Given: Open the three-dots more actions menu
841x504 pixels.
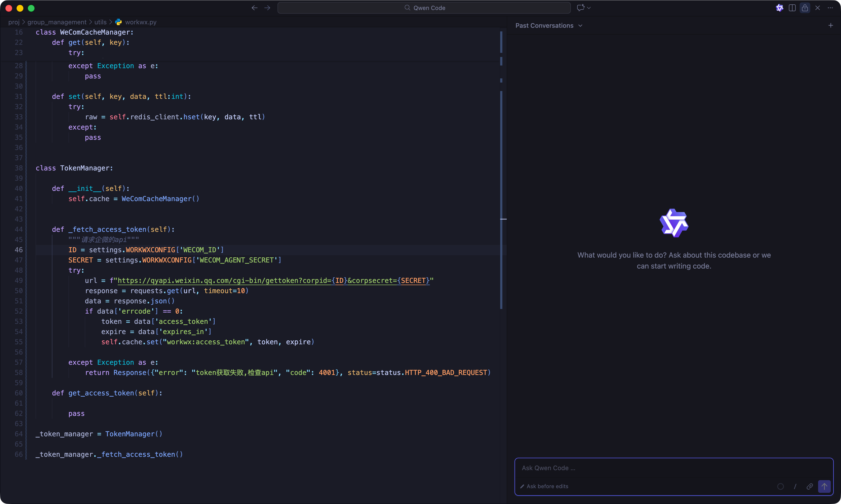Looking at the screenshot, I should pos(830,8).
